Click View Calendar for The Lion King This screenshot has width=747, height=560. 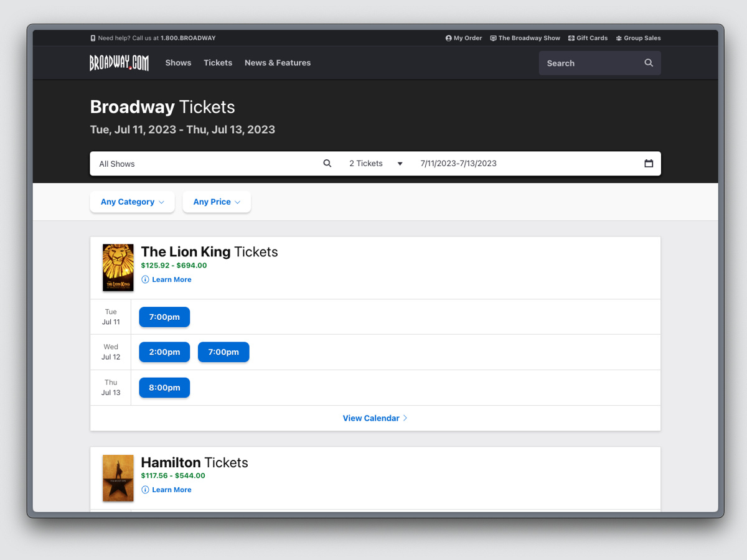tap(375, 418)
